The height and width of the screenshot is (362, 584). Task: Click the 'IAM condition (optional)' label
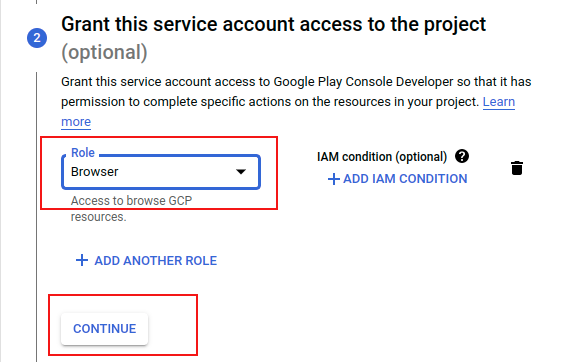382,157
